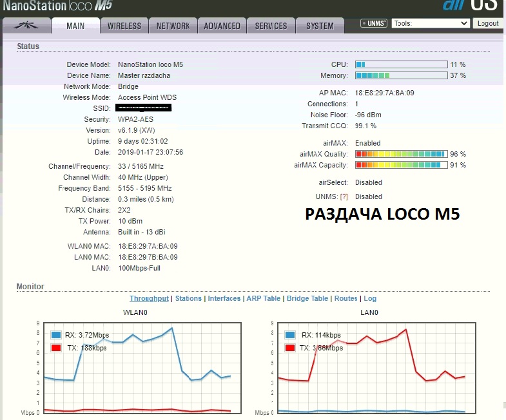Open the NETWORK tab
The width and height of the screenshot is (506, 420).
(x=173, y=26)
